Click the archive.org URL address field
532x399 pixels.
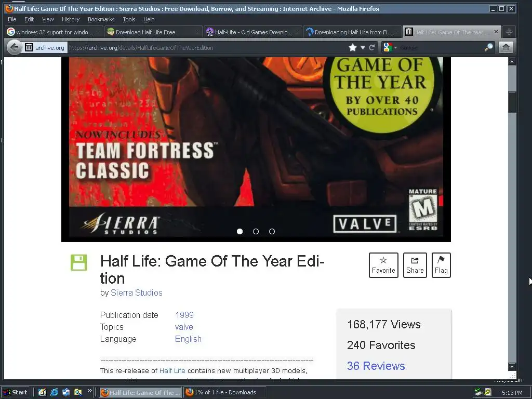point(207,47)
